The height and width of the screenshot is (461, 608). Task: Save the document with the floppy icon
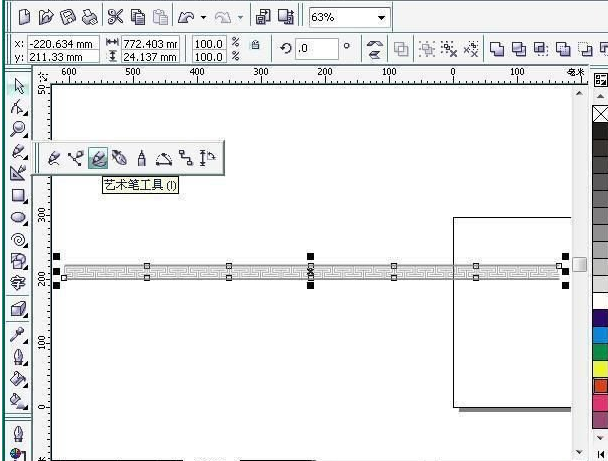coord(68,17)
